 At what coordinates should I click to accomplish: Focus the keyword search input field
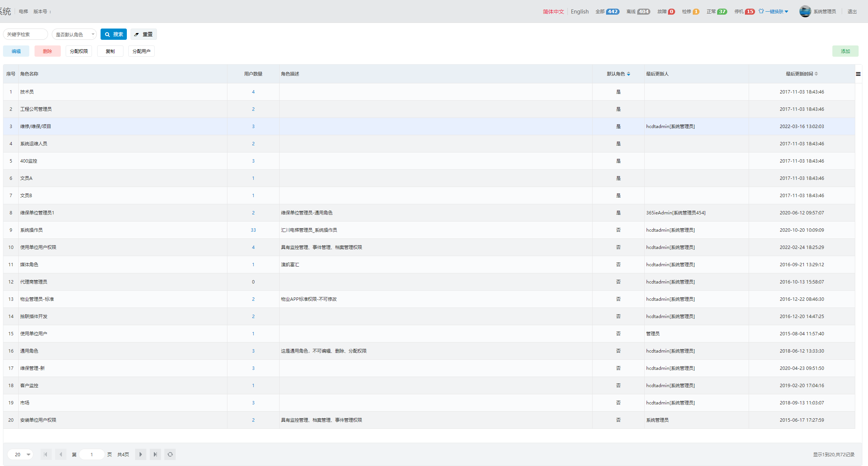[x=25, y=34]
